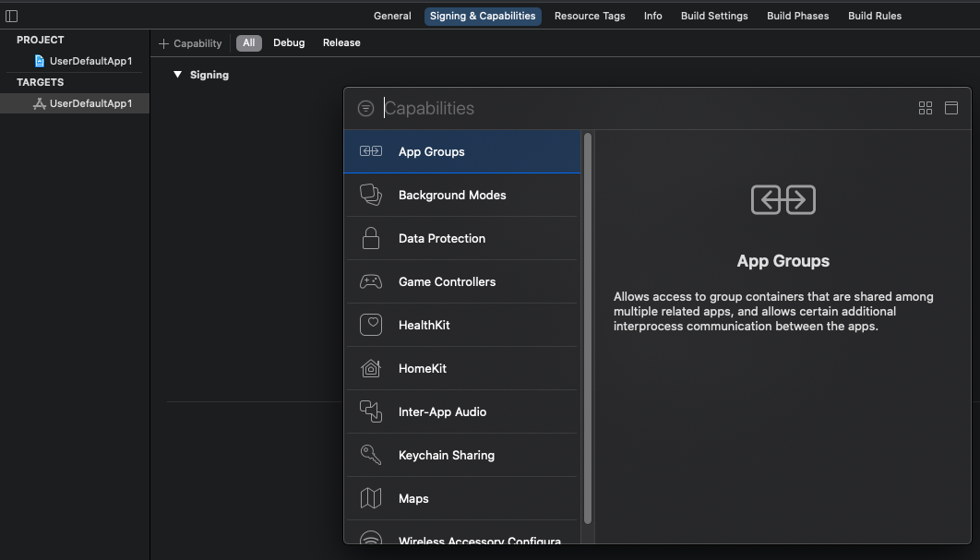Click the HomeKit house icon
The width and height of the screenshot is (980, 560).
tap(370, 368)
